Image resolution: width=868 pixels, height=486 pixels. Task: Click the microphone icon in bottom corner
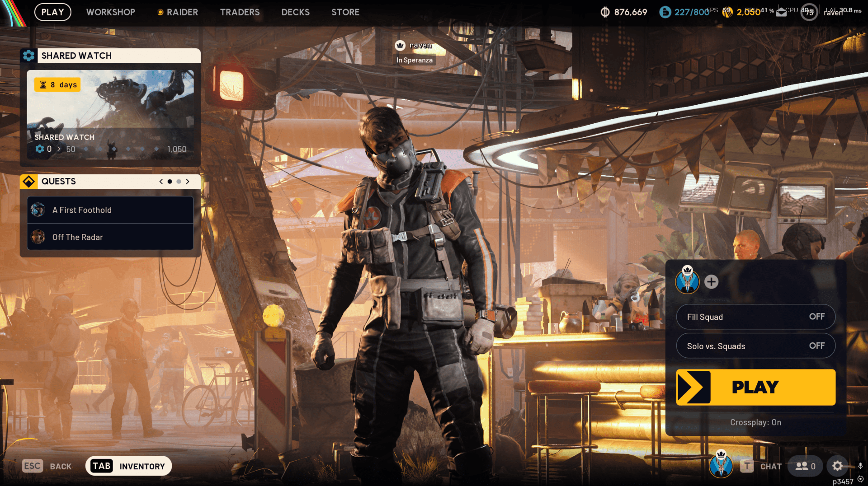(860, 466)
